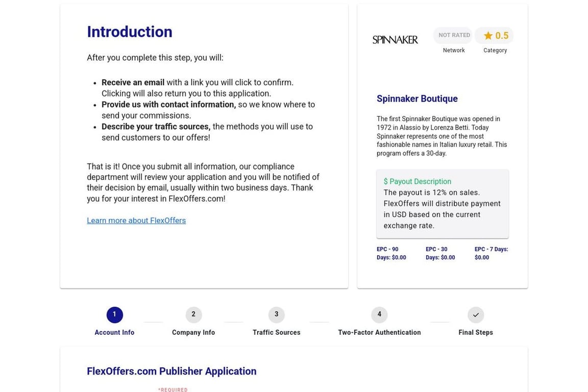
Task: Click the Network label under NOT RATED
Action: point(454,50)
